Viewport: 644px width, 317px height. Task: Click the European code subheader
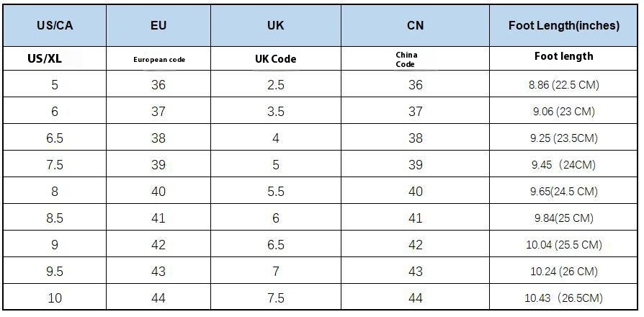pyautogui.click(x=158, y=59)
